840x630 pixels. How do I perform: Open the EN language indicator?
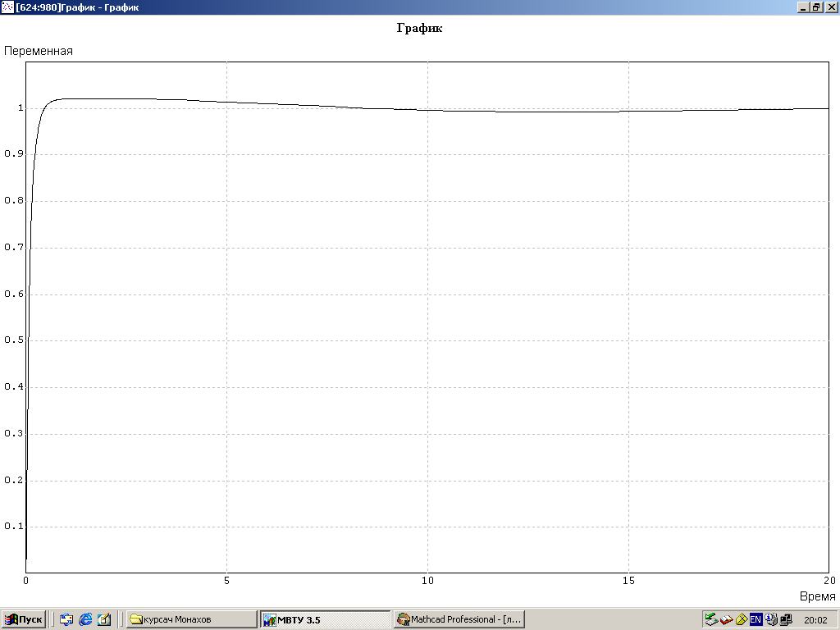(x=756, y=620)
